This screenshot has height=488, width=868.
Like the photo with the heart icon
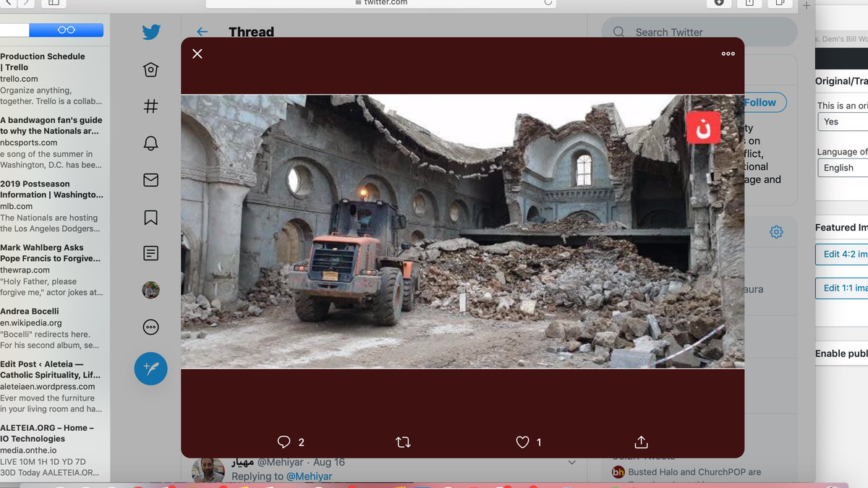click(x=522, y=442)
